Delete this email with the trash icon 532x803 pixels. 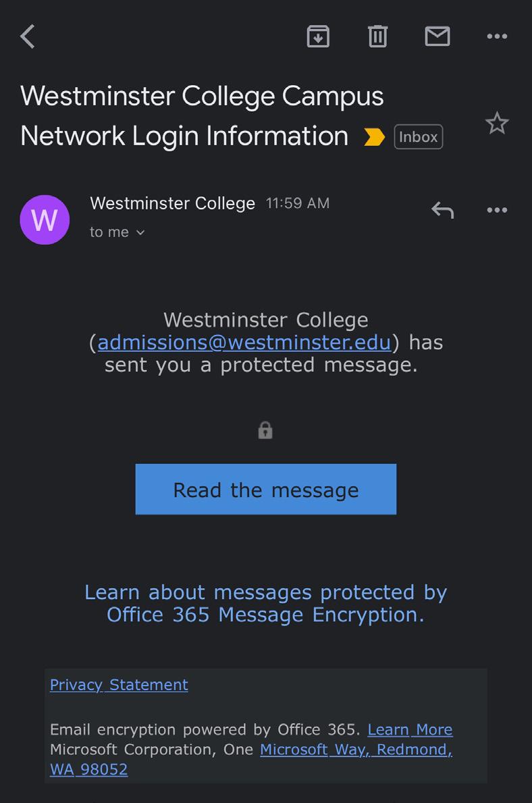pyautogui.click(x=377, y=36)
